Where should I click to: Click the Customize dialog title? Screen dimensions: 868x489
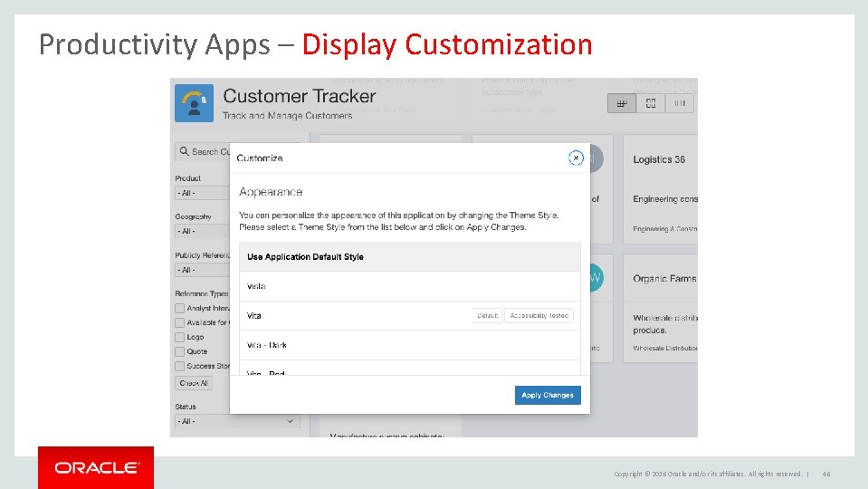click(260, 158)
